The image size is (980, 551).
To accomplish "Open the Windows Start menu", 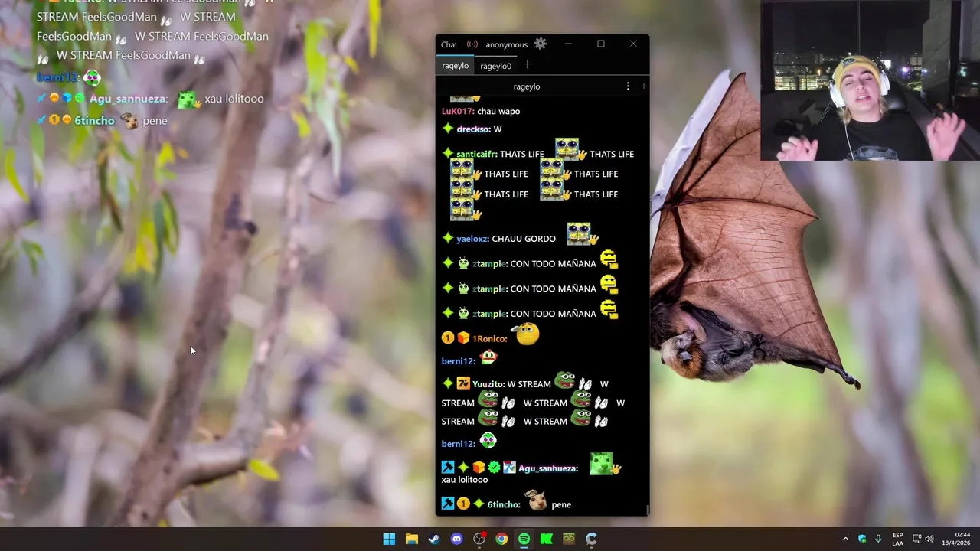I will pyautogui.click(x=389, y=539).
